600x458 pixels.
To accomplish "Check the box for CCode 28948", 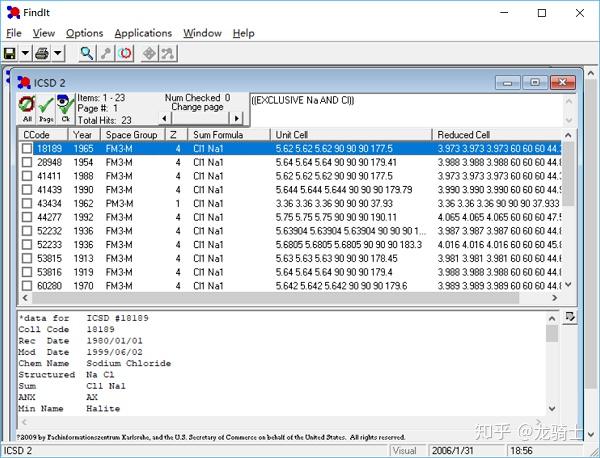I will (27, 162).
